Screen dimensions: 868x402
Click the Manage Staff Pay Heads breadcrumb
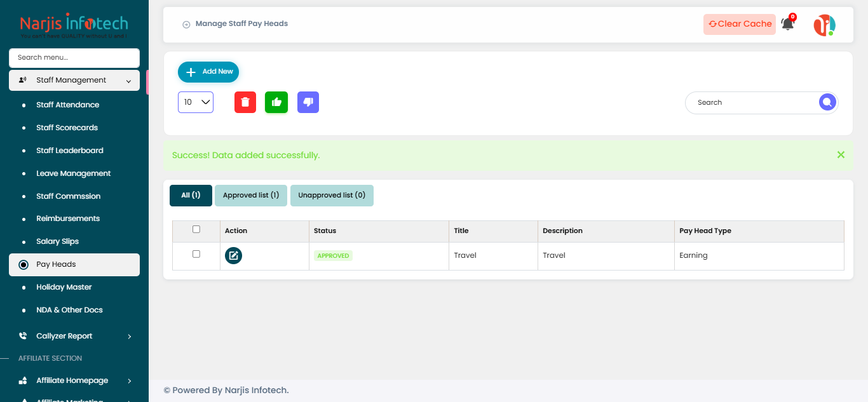(241, 23)
